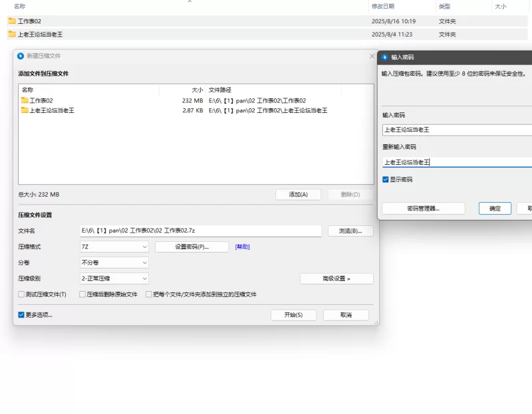Open the 压缩级别 2-正常压缩 dropdown
Screen dimensions: 532x414
tap(114, 278)
